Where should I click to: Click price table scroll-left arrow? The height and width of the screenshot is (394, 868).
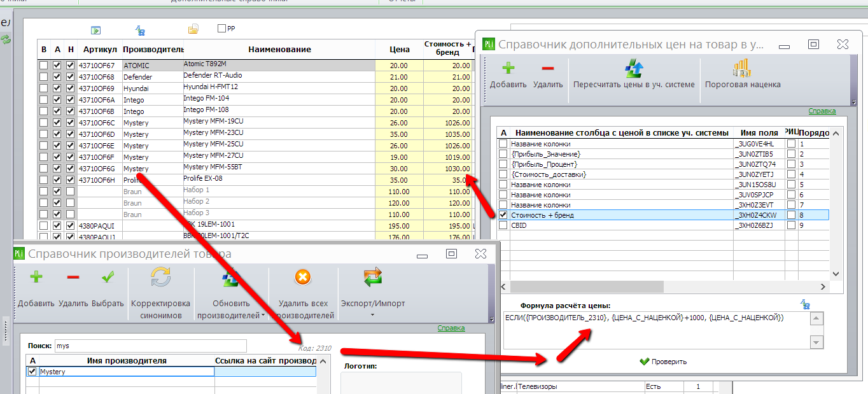503,286
